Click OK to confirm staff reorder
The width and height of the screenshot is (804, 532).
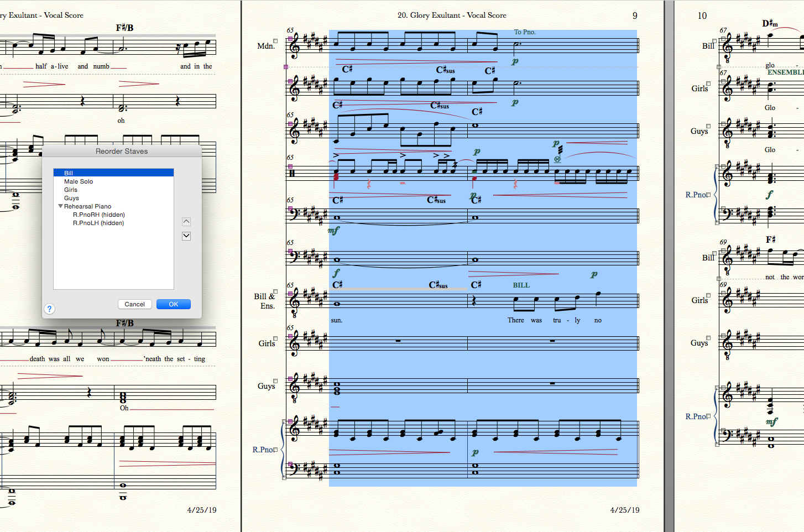pos(173,304)
